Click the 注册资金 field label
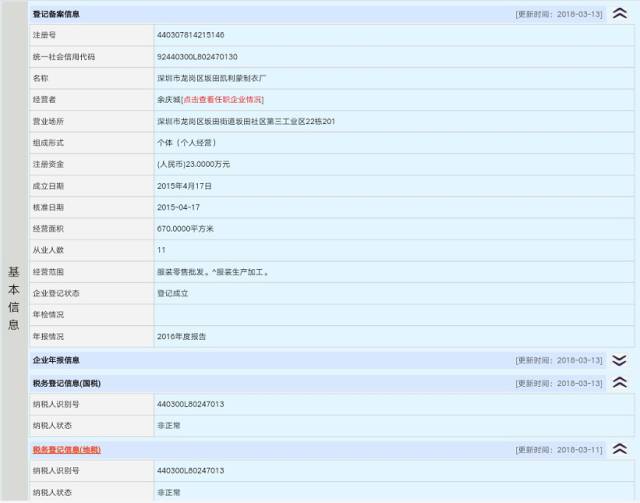The height and width of the screenshot is (503, 640). click(x=48, y=164)
